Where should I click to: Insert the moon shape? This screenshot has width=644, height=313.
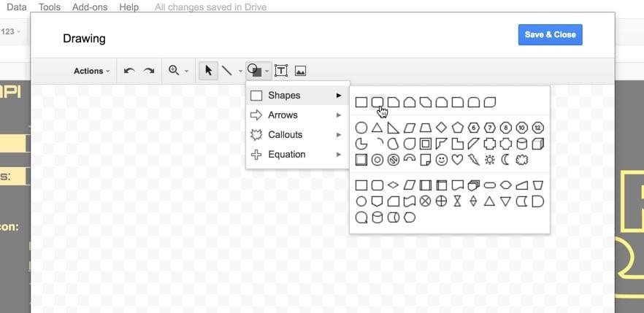[x=505, y=160]
